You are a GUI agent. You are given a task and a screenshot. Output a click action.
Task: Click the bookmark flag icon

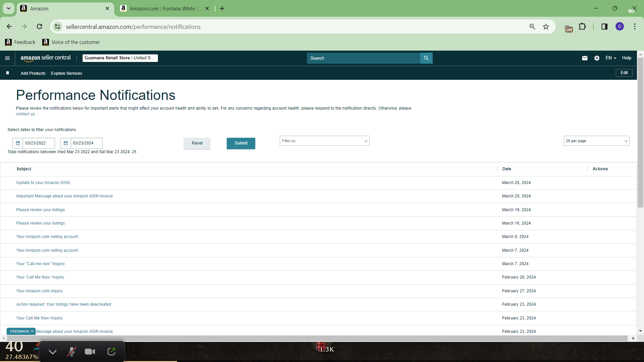[x=7, y=73]
